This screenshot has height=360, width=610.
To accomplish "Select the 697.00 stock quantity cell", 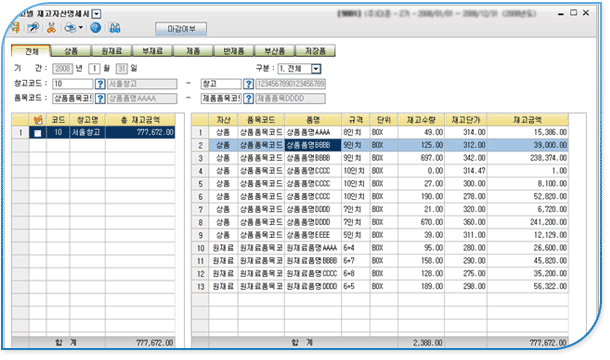I will point(421,158).
